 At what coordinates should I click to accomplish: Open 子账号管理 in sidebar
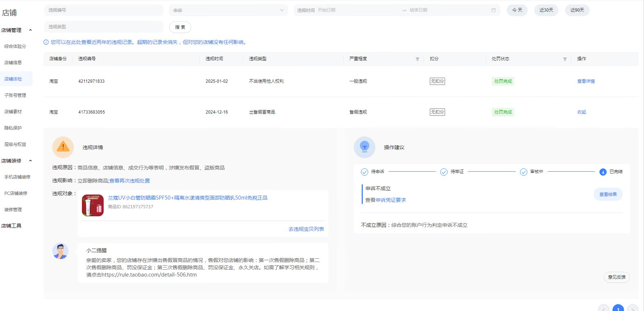click(15, 95)
